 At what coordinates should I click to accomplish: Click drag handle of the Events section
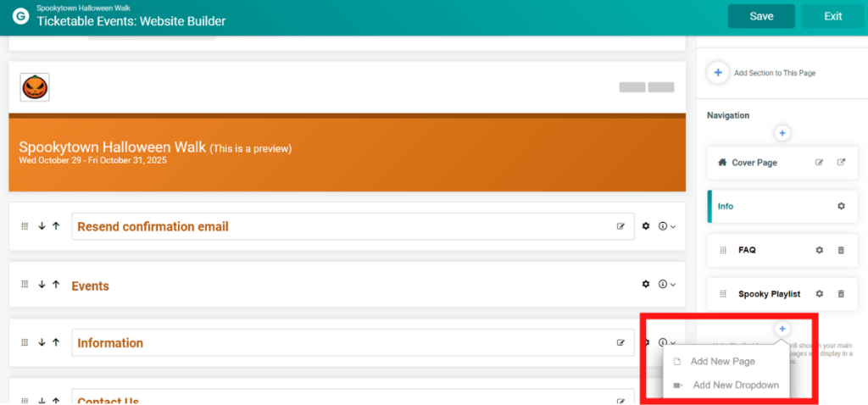click(x=25, y=285)
